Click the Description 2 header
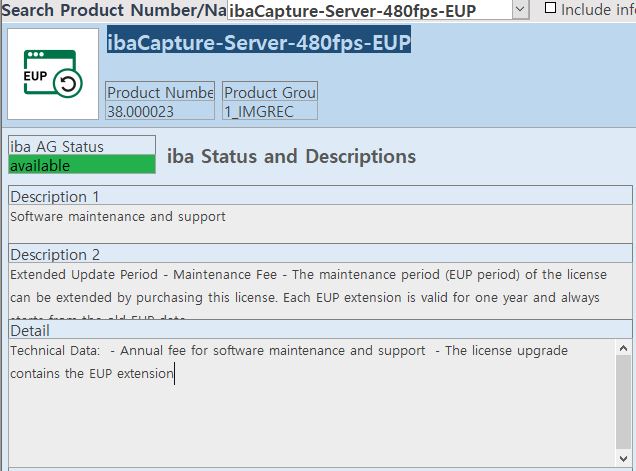The height and width of the screenshot is (471, 636). [x=320, y=254]
